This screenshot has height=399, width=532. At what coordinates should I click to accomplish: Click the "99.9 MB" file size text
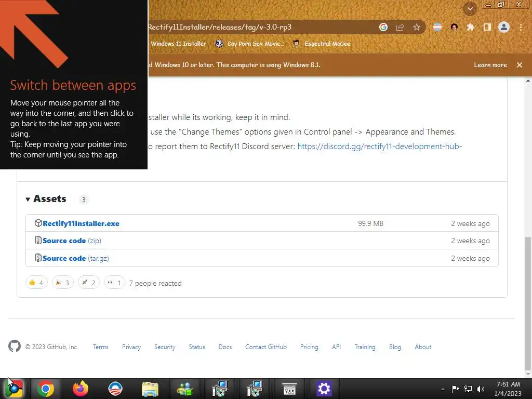tap(370, 223)
